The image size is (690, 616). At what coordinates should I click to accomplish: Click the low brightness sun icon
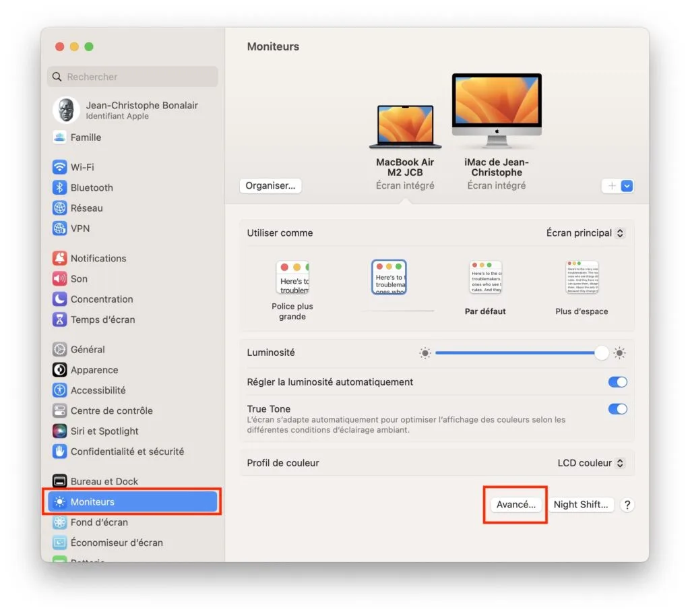pyautogui.click(x=425, y=353)
